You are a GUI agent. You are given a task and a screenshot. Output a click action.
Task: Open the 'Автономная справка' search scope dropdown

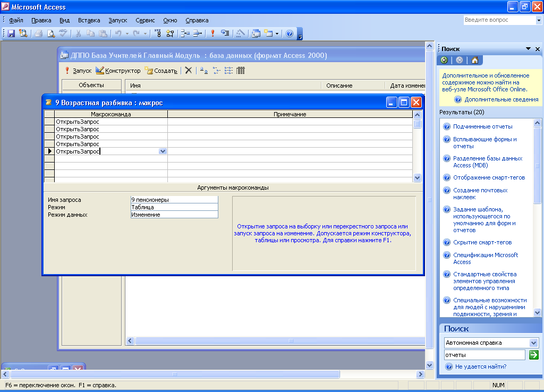(533, 343)
